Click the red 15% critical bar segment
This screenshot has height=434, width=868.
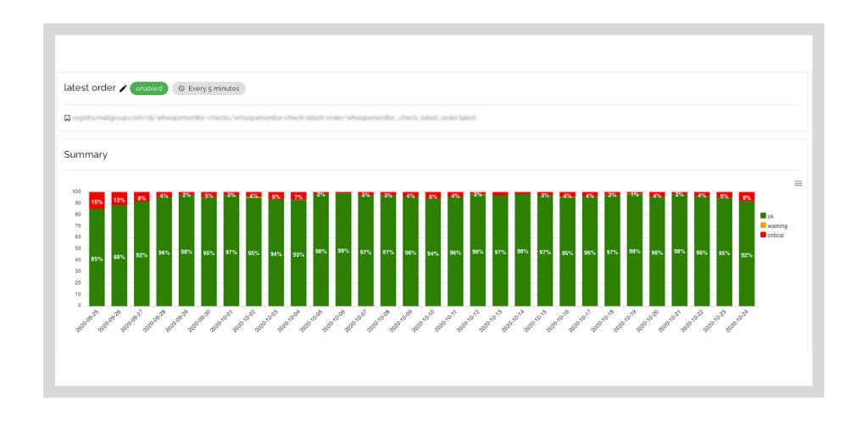(x=97, y=200)
